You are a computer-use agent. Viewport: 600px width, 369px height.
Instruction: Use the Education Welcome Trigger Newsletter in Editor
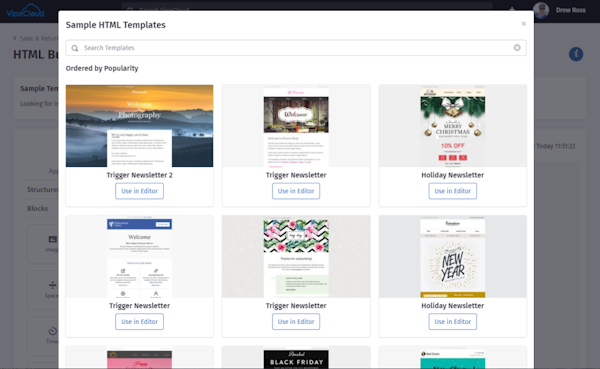[x=139, y=322]
